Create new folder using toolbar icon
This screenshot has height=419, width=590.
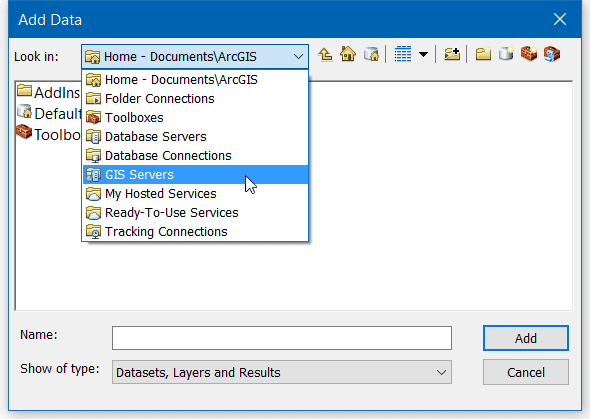[x=483, y=54]
